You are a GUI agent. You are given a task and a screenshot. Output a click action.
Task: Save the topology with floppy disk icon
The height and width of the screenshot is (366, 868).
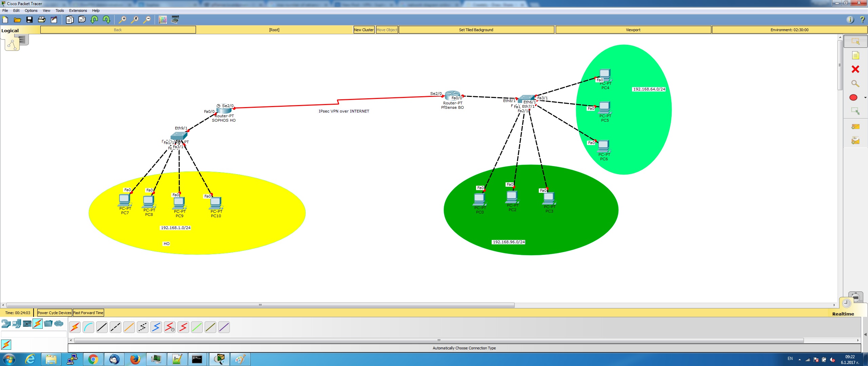[29, 20]
